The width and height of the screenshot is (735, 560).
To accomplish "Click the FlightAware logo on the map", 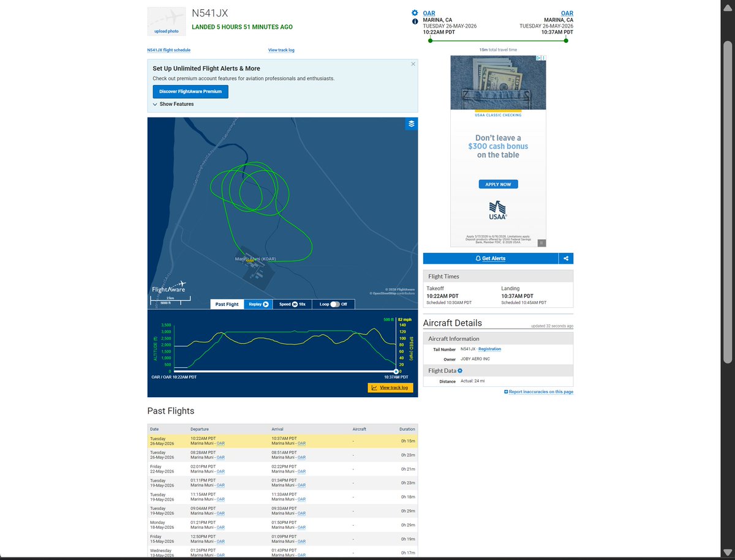I will (x=168, y=286).
